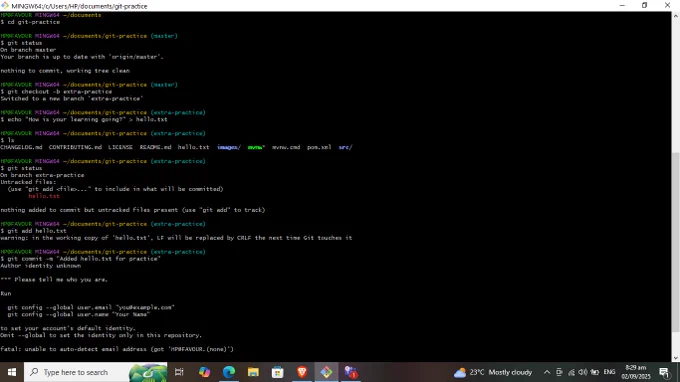Open the clock showing 8:29 am
This screenshot has height=382, width=680.
pos(636,372)
